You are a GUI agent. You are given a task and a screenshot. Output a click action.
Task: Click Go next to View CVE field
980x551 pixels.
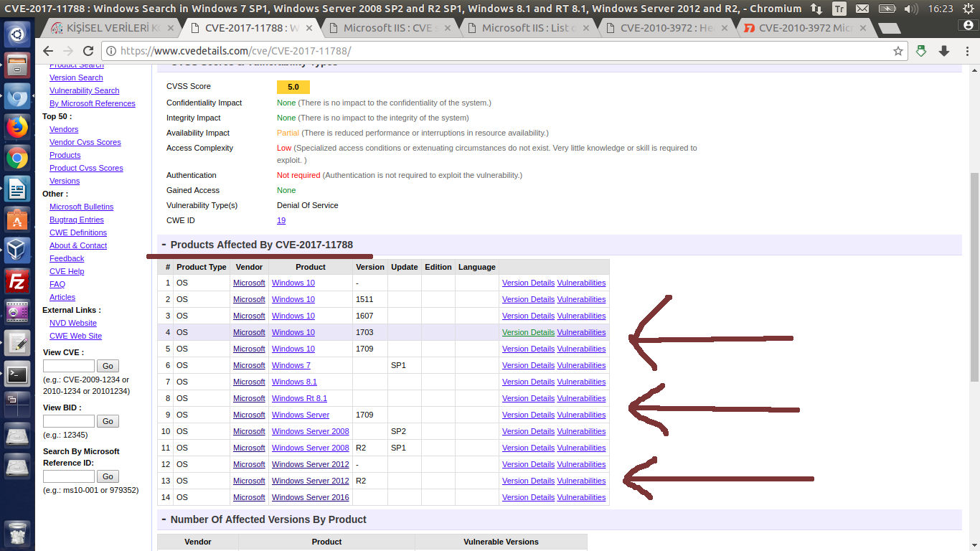[x=108, y=366]
